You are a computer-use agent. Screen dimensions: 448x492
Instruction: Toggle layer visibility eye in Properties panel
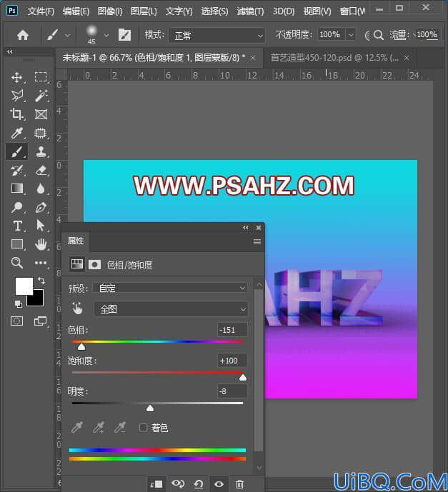coord(219,484)
